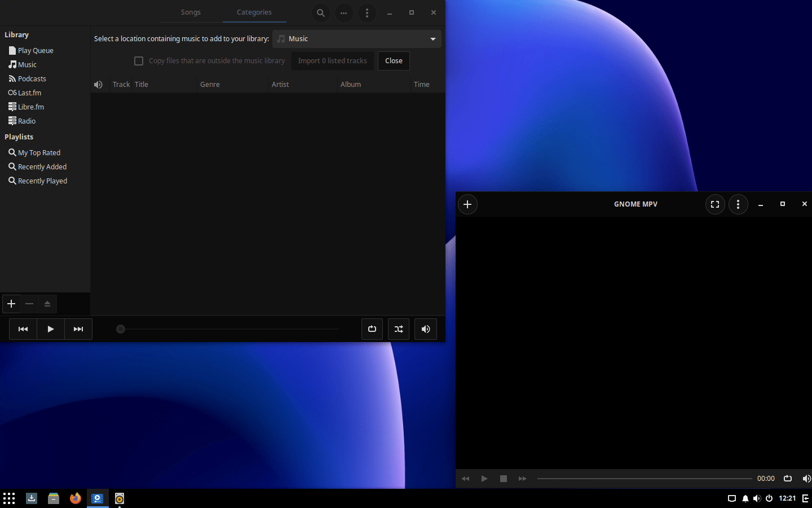Open Rhythmbox volume control button
This screenshot has width=812, height=508.
point(426,329)
